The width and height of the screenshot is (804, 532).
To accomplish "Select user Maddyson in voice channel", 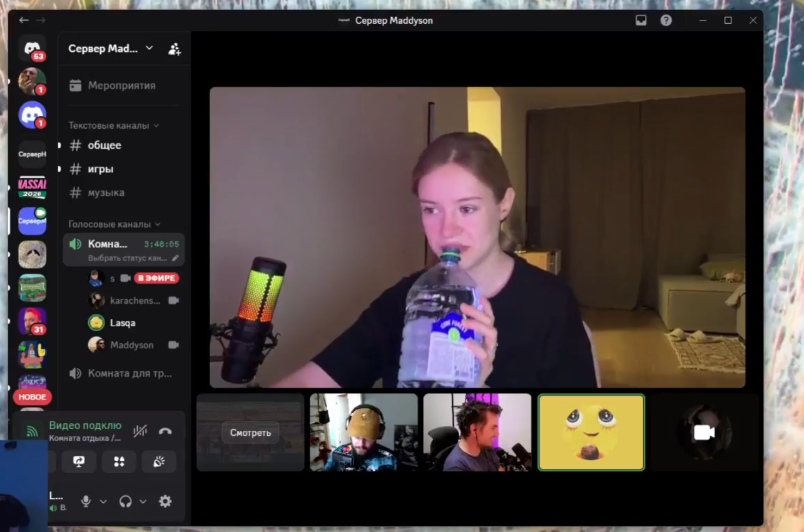I will (135, 344).
